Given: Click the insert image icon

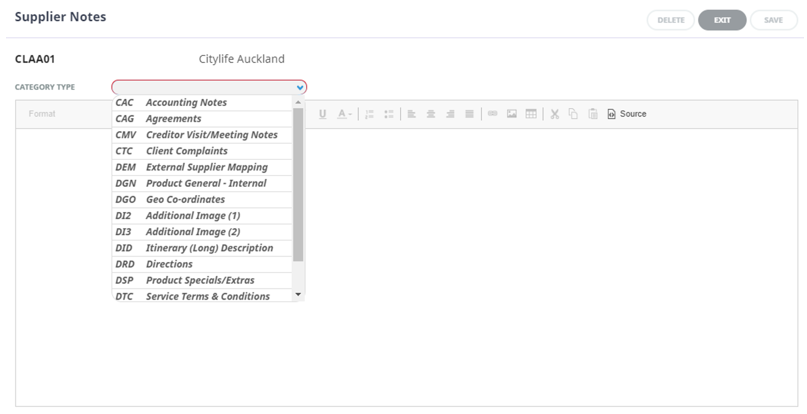Looking at the screenshot, I should pos(511,114).
